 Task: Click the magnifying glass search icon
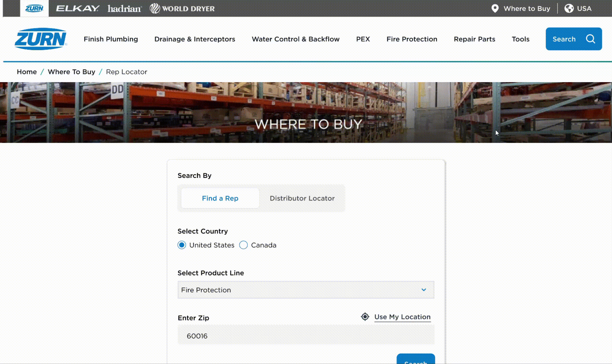[590, 39]
